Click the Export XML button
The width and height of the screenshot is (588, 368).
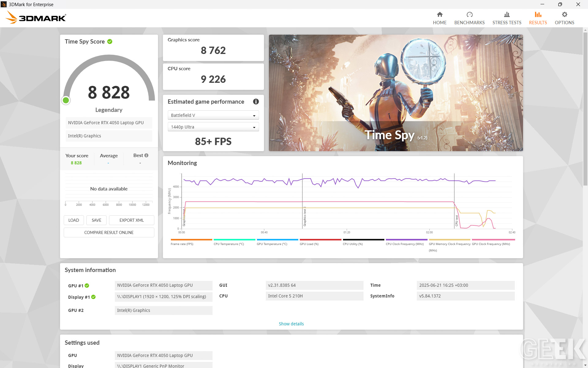[x=131, y=220]
